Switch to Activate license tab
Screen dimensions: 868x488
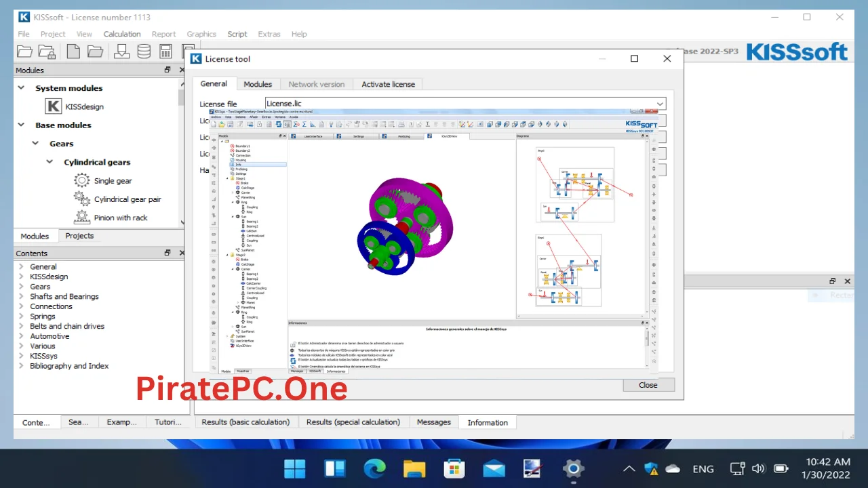[x=388, y=84]
